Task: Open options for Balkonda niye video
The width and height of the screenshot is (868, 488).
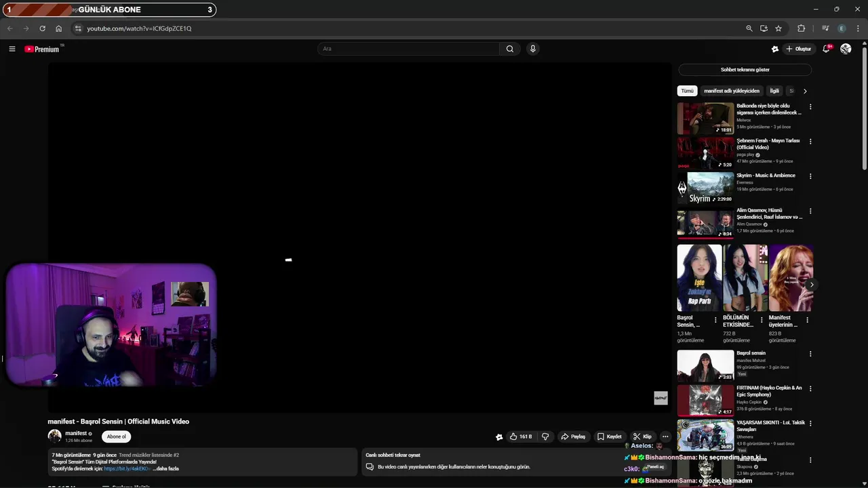Action: [x=810, y=107]
